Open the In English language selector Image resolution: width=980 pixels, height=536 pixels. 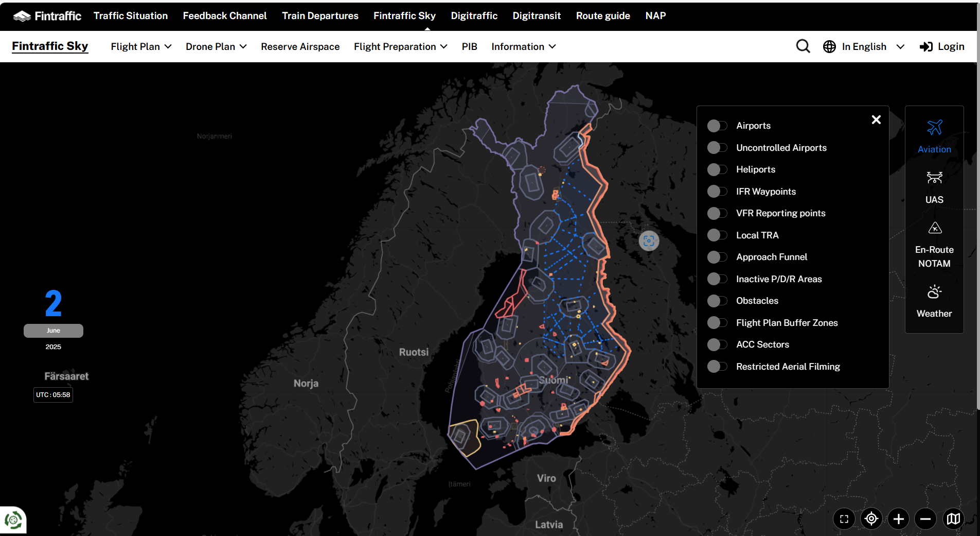tap(864, 46)
